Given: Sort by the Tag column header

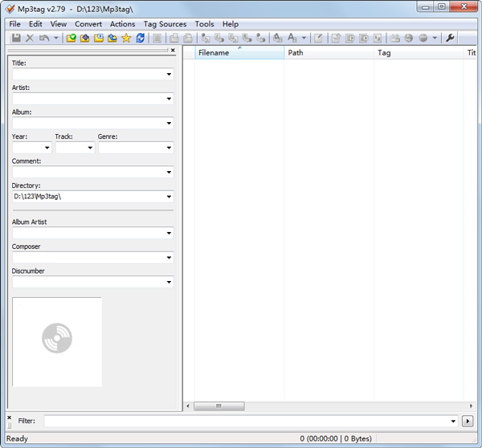Looking at the screenshot, I should (x=419, y=52).
